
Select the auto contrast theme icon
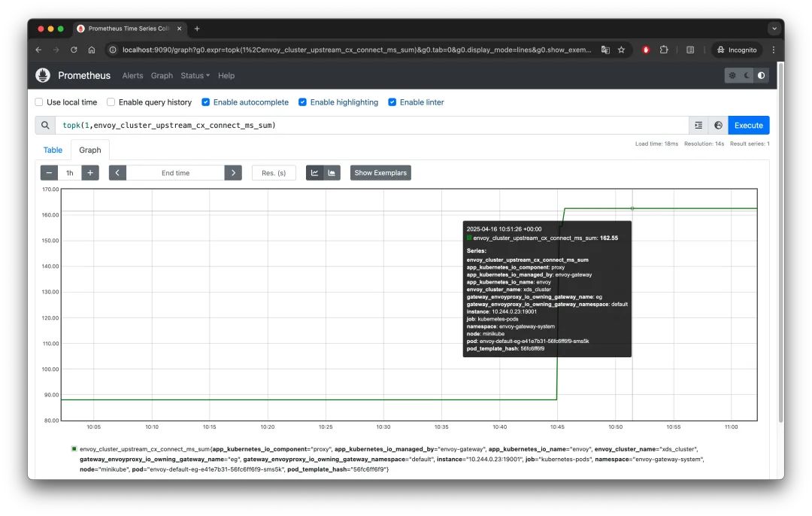click(x=761, y=76)
